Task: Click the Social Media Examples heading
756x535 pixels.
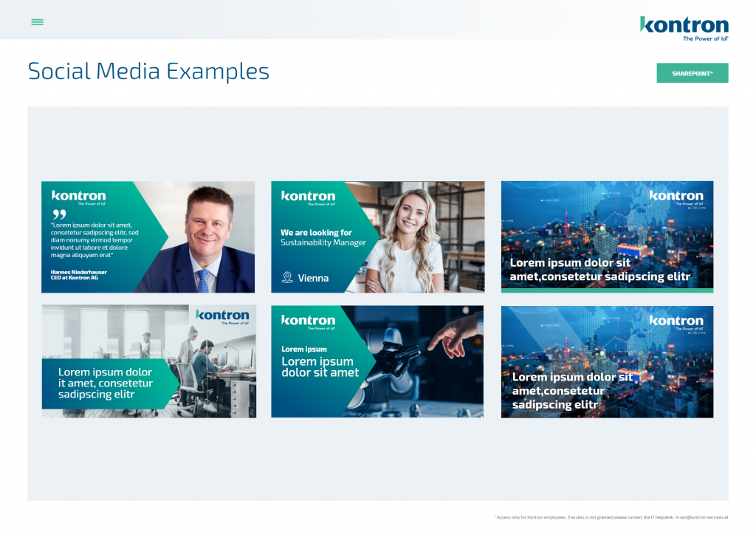Action: point(148,72)
